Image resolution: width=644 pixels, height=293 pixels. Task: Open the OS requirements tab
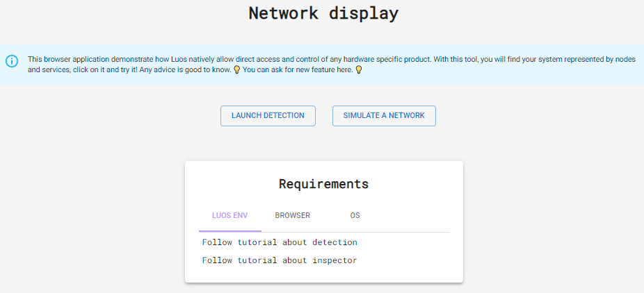355,215
